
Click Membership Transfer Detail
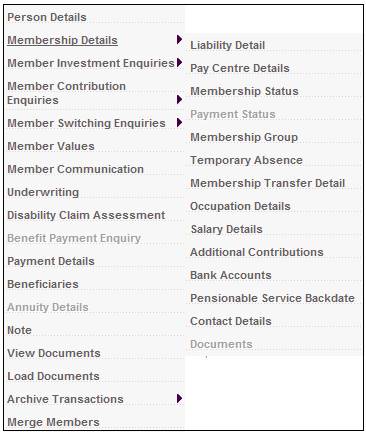click(x=267, y=183)
